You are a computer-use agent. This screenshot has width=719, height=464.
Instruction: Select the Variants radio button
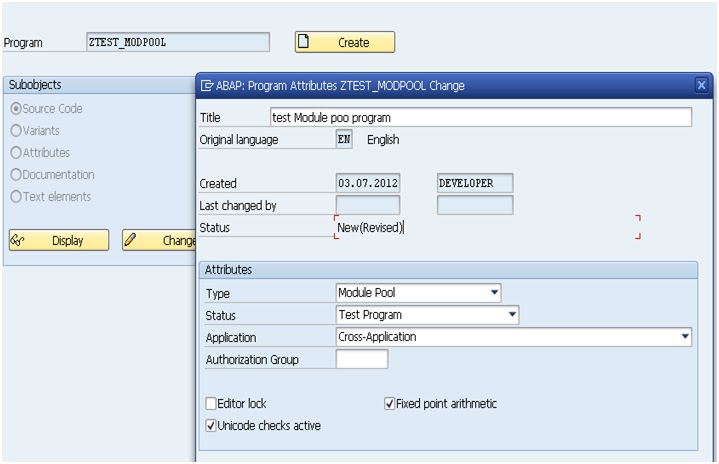[x=16, y=131]
